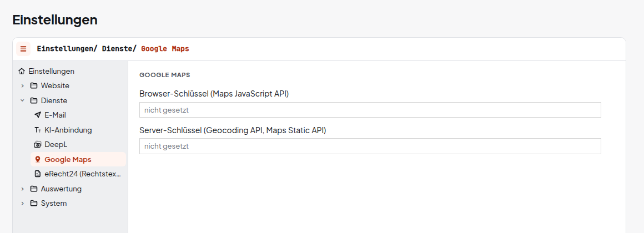This screenshot has height=233, width=644.
Task: Select the Website folder label
Action: click(55, 86)
